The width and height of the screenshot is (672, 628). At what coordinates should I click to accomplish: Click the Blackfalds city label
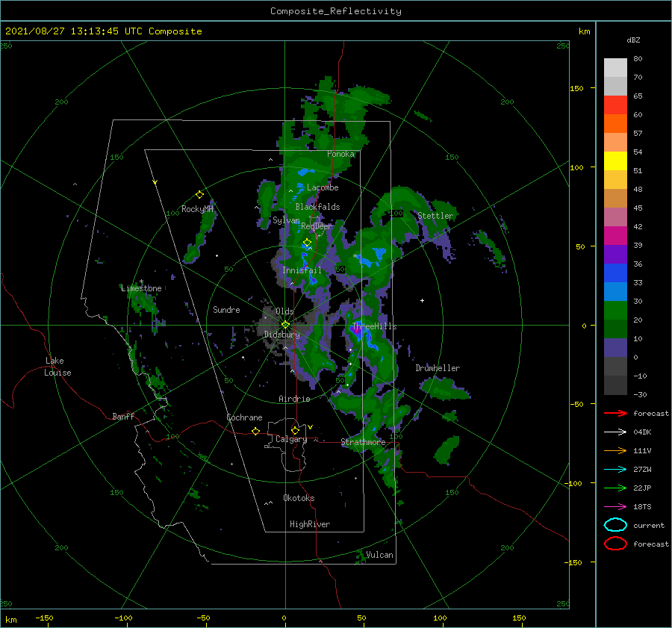[x=317, y=207]
